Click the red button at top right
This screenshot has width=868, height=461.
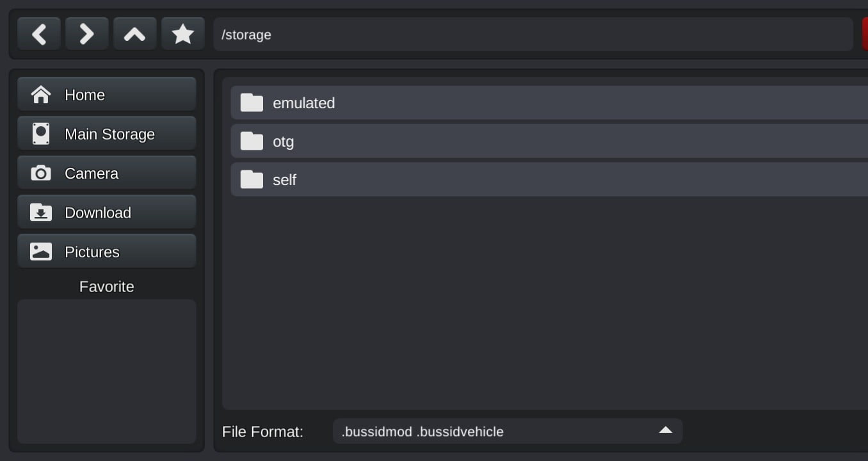pyautogui.click(x=864, y=35)
